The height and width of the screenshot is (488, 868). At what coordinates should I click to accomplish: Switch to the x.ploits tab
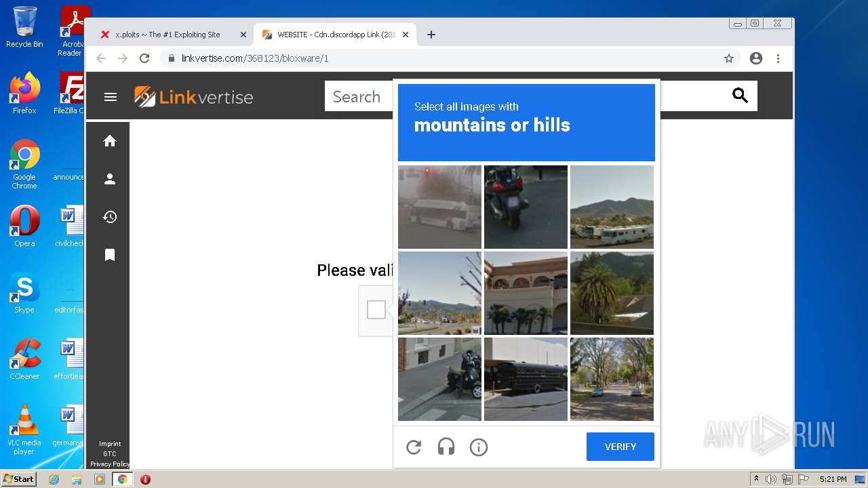(167, 35)
